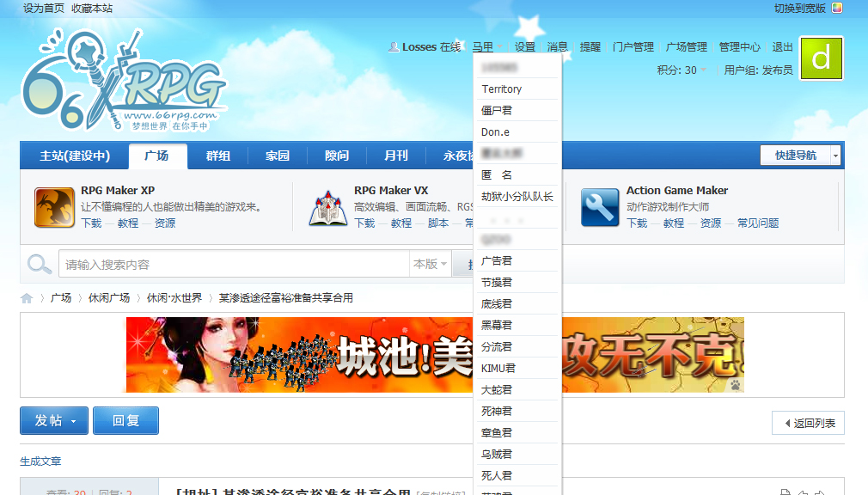Click the search magnifier icon

(x=40, y=264)
